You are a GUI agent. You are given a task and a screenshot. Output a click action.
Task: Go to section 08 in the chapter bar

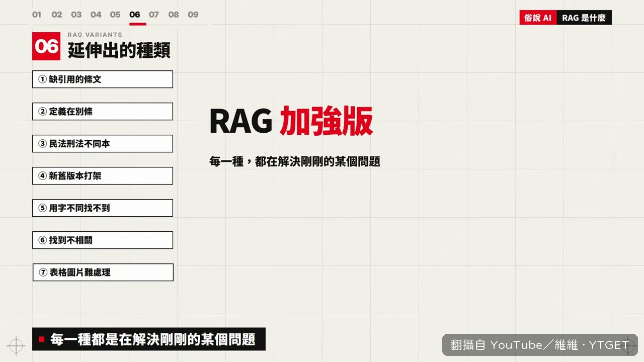174,15
